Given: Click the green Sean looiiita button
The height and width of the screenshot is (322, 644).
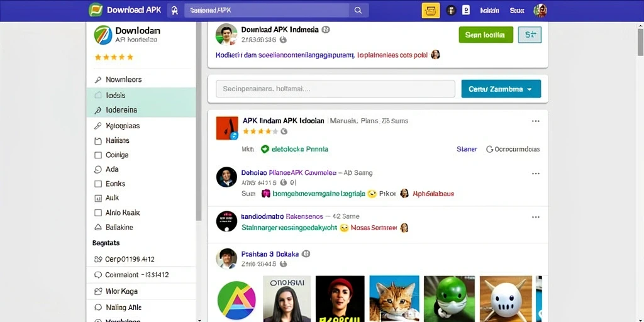Looking at the screenshot, I should click(x=486, y=35).
